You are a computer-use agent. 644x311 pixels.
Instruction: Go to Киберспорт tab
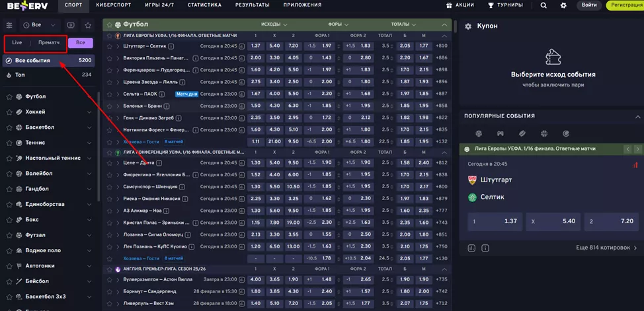(113, 5)
